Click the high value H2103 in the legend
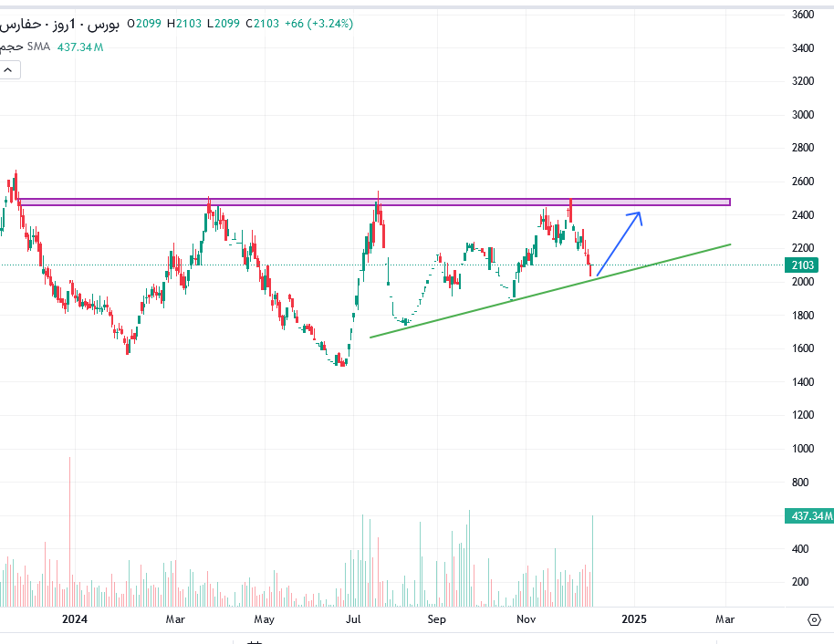The height and width of the screenshot is (644, 834). pyautogui.click(x=184, y=24)
